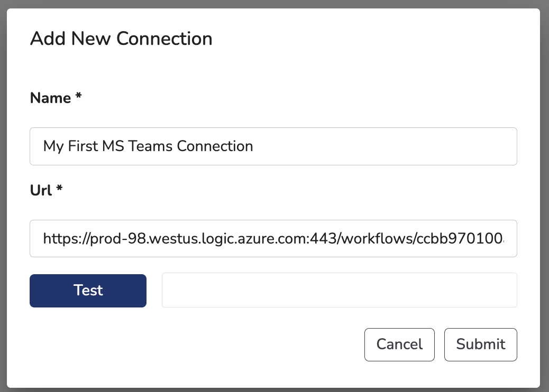Viewport: 549px width, 392px height.
Task: Click the required asterisk next to Name
Action: 78,96
